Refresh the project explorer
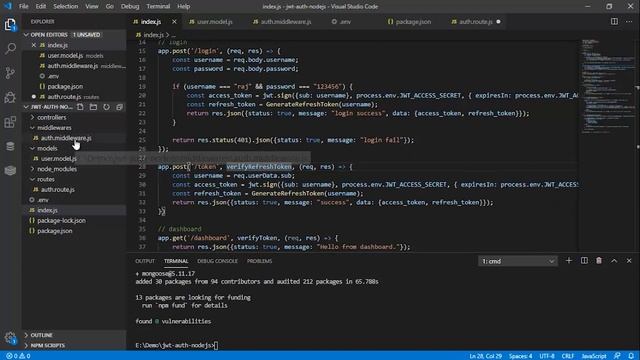 click(x=107, y=107)
